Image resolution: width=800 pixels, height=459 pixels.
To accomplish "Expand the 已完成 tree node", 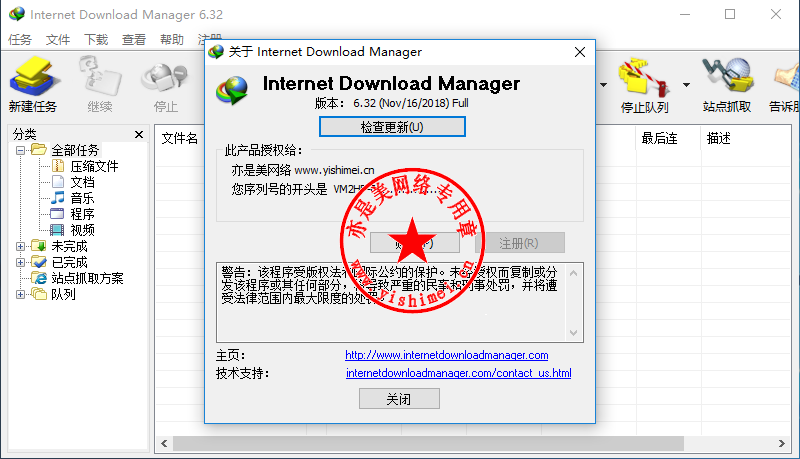I will (x=20, y=263).
